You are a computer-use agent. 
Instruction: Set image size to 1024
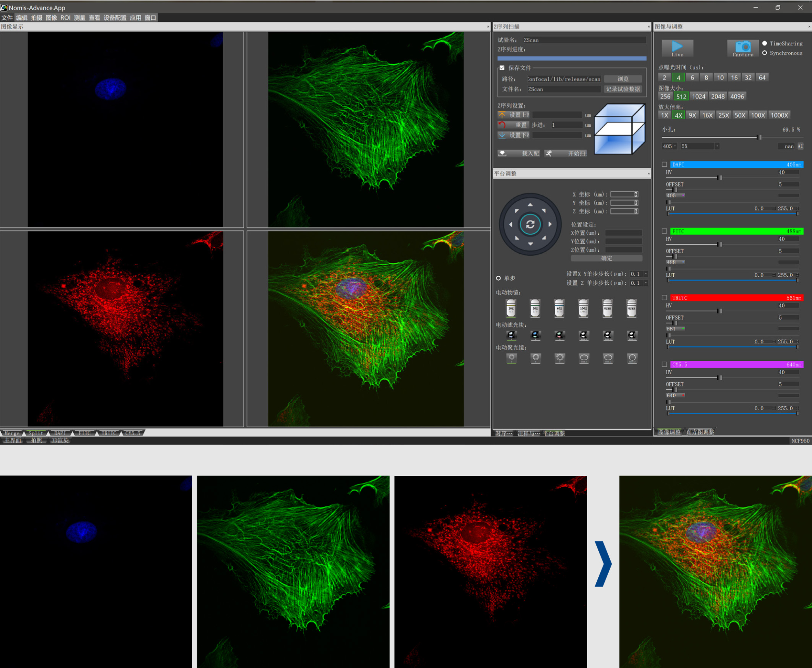(698, 96)
